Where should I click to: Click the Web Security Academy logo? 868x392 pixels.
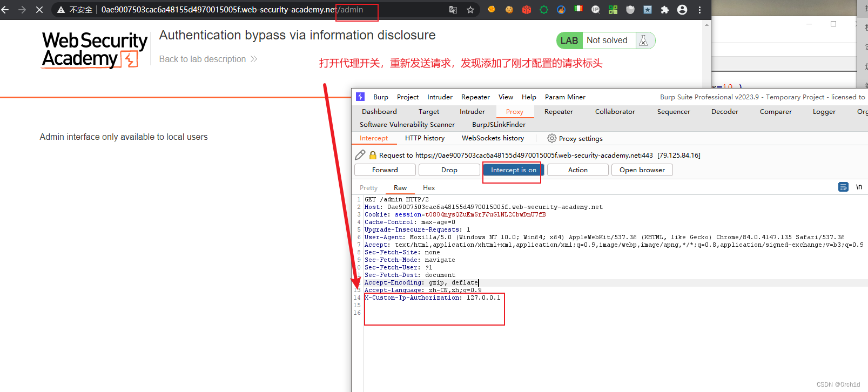click(x=95, y=50)
